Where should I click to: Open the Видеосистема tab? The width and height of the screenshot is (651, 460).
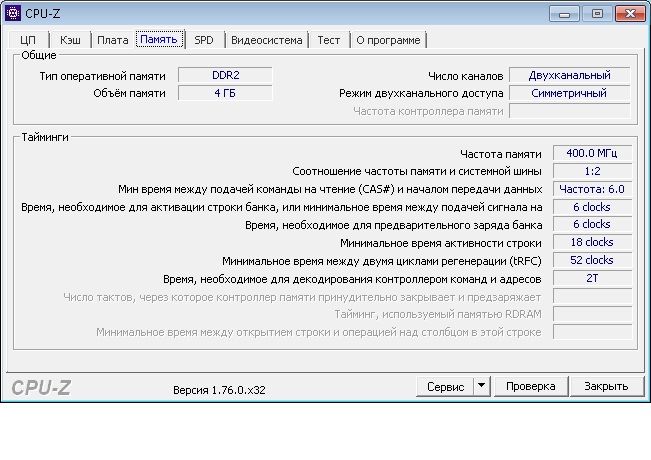pyautogui.click(x=267, y=40)
